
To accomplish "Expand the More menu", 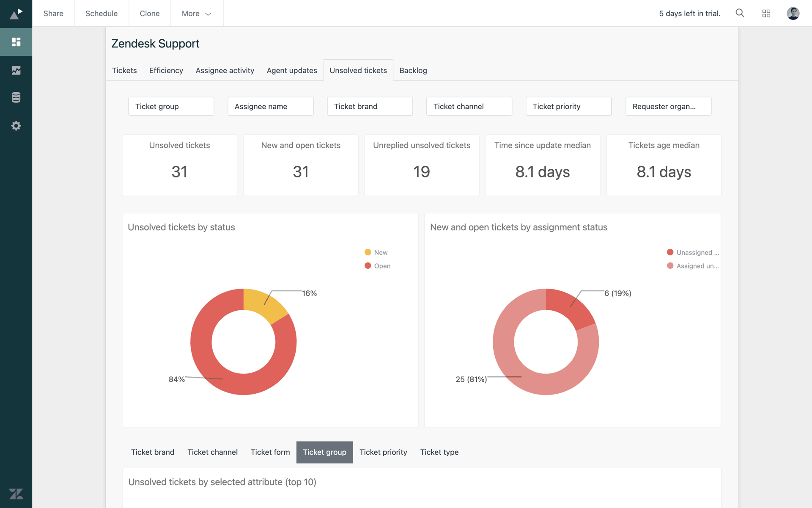I will click(x=197, y=14).
